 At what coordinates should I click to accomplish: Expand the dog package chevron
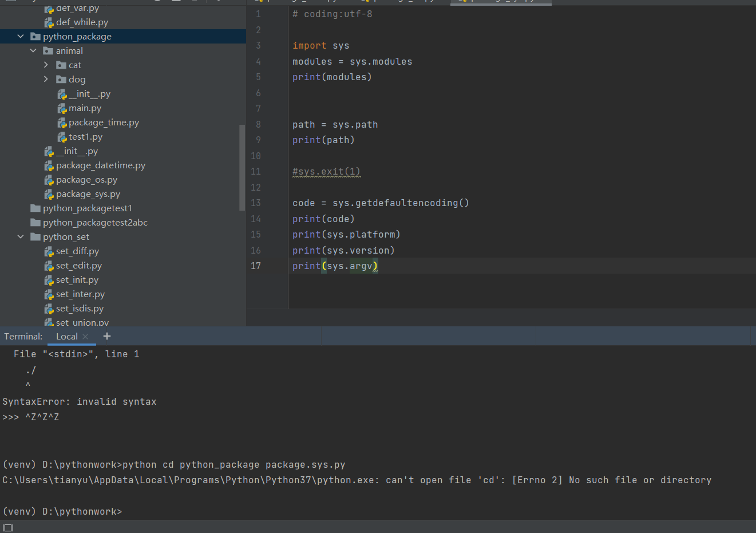[46, 79]
